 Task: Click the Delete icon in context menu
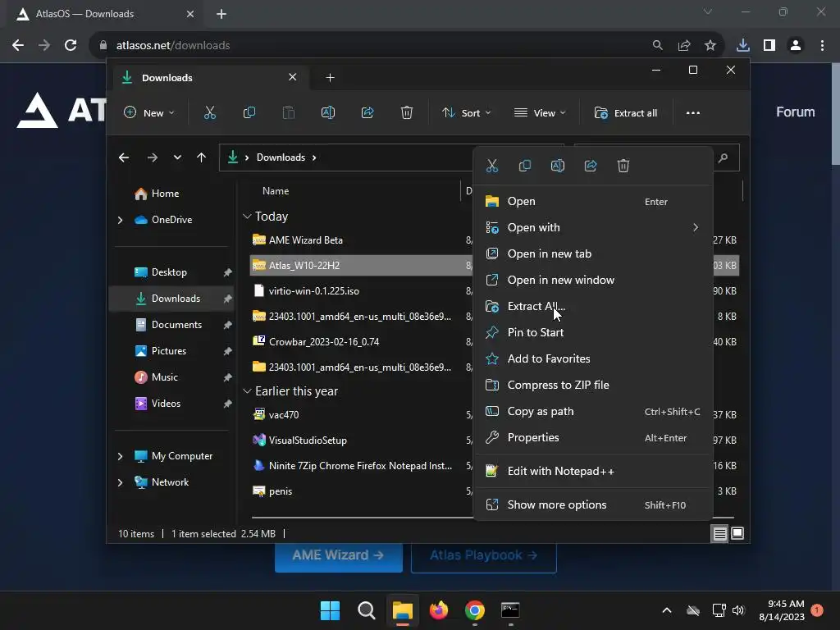tap(623, 166)
